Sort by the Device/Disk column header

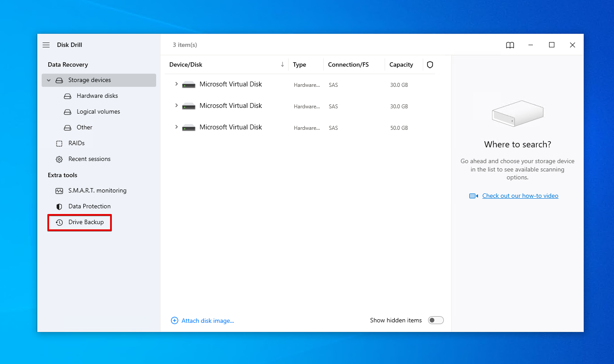[x=186, y=64]
